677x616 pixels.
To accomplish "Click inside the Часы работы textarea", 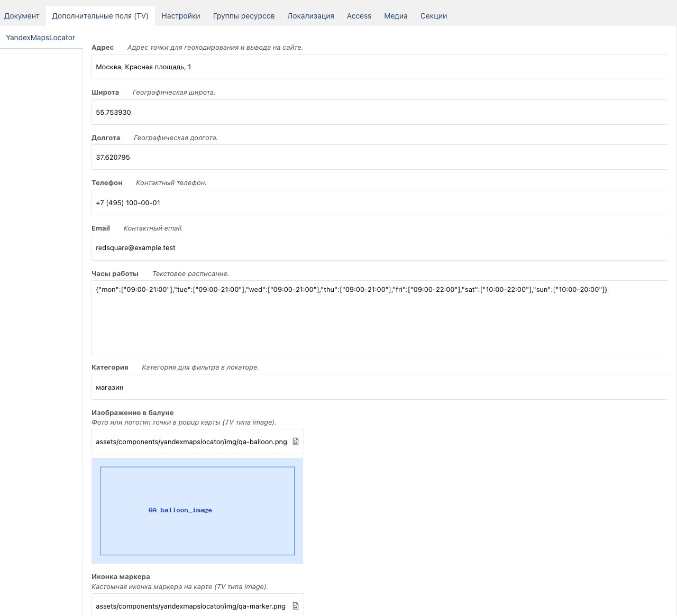I will (379, 317).
